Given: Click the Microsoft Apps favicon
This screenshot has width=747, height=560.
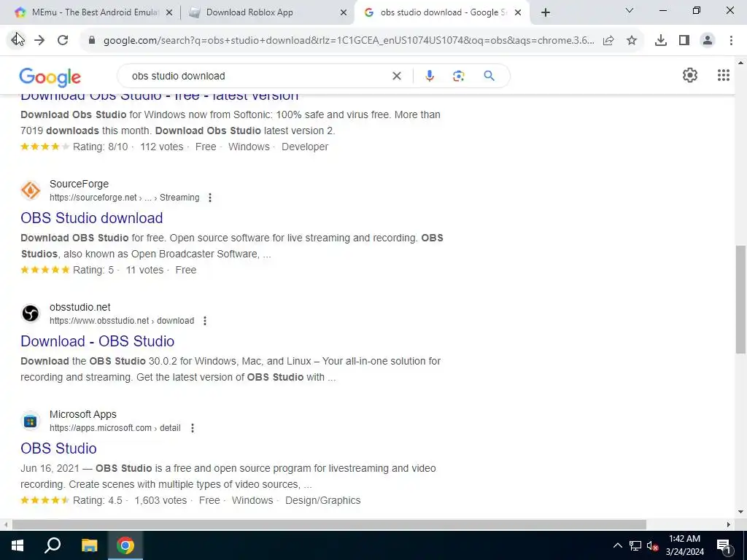Looking at the screenshot, I should pos(31,421).
